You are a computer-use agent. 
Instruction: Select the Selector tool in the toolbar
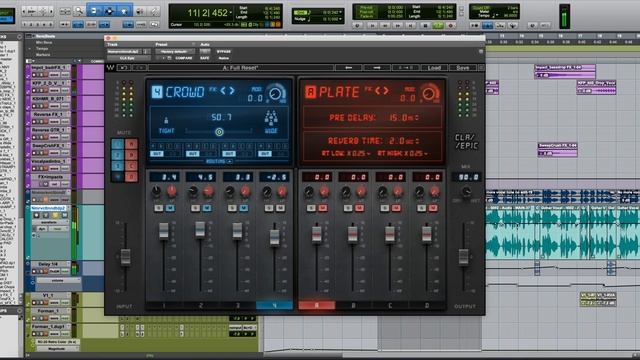[109, 11]
